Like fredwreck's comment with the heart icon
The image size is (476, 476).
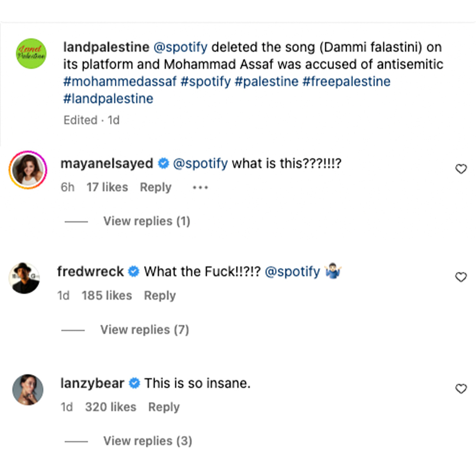pyautogui.click(x=461, y=277)
